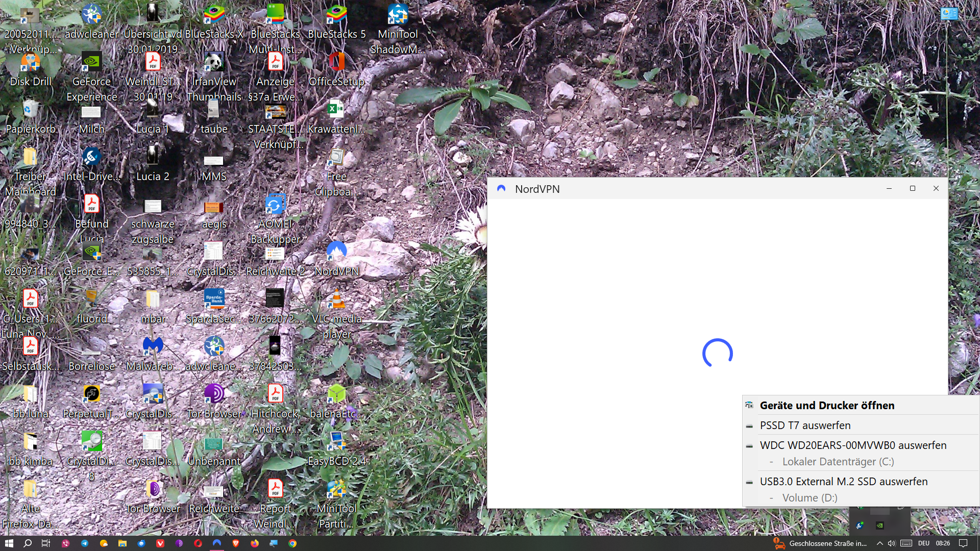Launch Opera from the taskbar
Viewport: 980px width, 551px height.
[198, 543]
